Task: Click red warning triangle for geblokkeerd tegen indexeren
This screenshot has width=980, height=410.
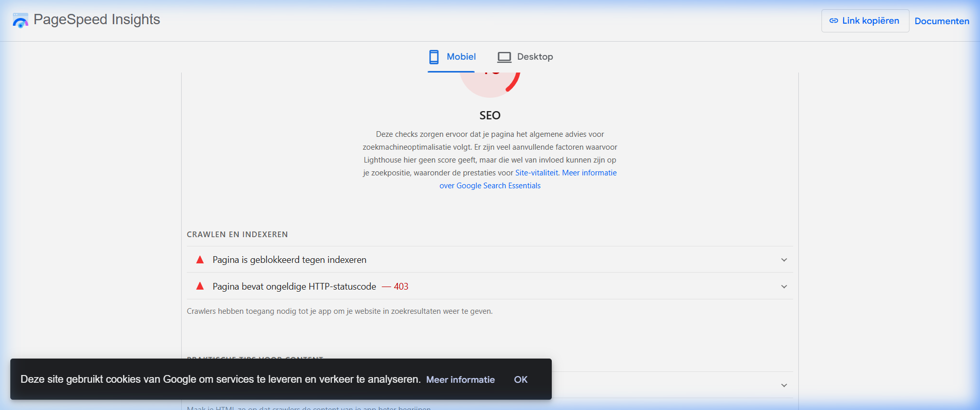Action: [200, 260]
